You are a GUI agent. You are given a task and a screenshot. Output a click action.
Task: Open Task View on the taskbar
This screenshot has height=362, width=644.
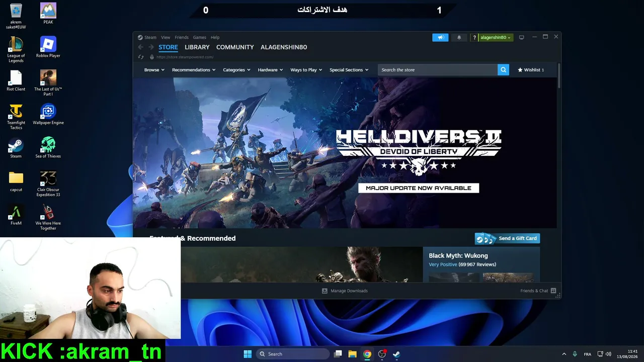pos(338,354)
